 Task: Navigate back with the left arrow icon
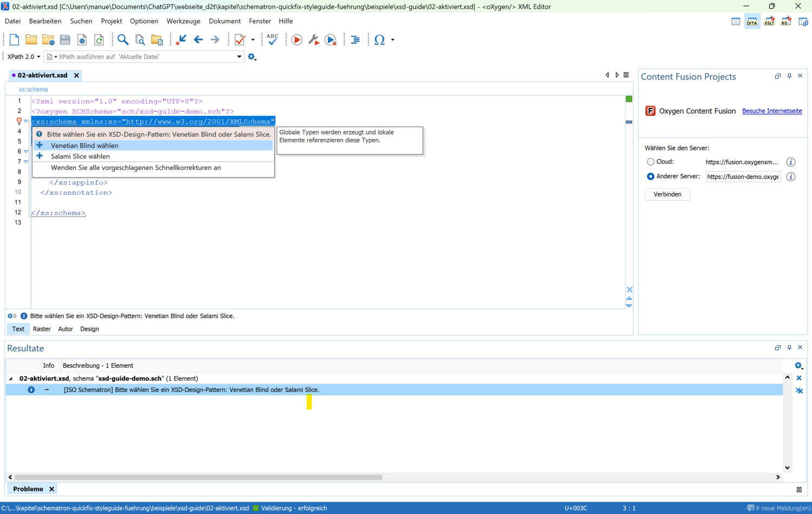point(198,40)
